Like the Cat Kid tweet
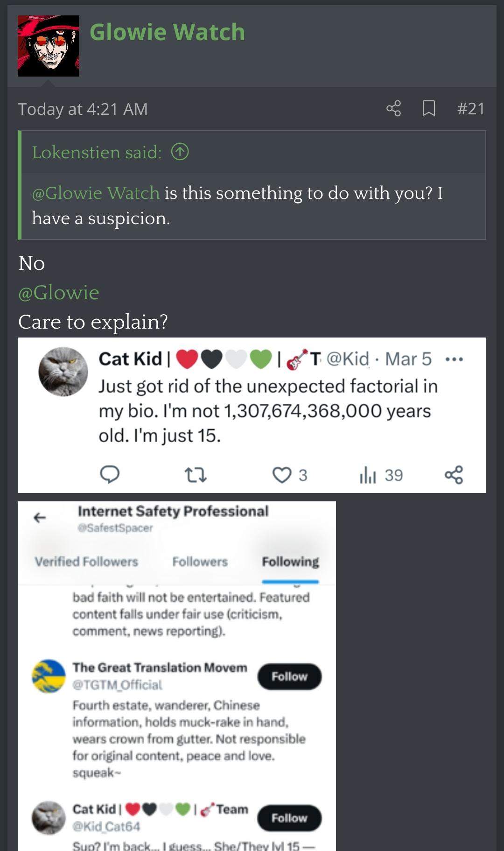This screenshot has width=504, height=851. click(x=282, y=475)
